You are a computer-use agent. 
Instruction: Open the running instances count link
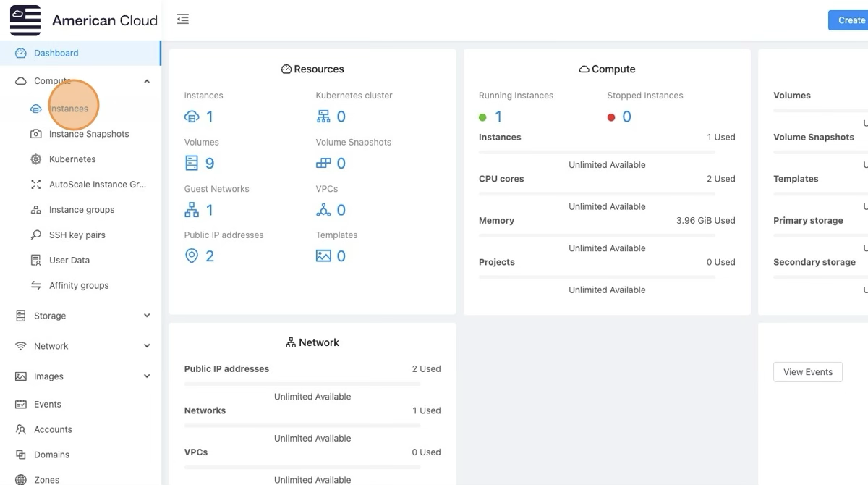tap(498, 117)
